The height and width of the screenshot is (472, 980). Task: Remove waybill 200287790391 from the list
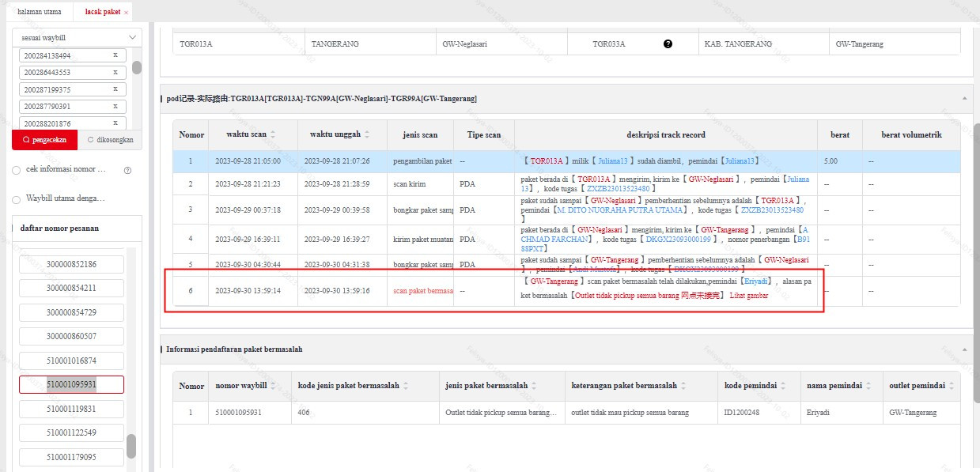(x=115, y=106)
